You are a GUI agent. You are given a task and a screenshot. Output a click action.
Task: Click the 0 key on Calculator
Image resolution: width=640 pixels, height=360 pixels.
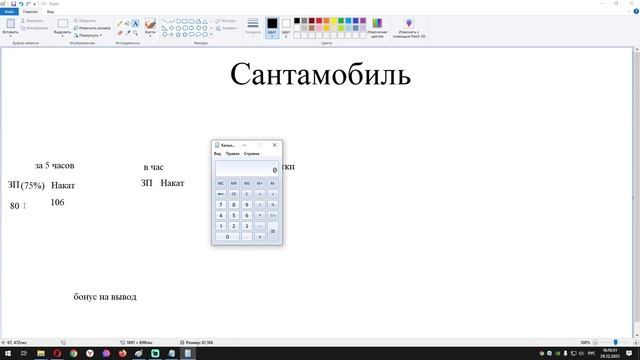coord(227,236)
